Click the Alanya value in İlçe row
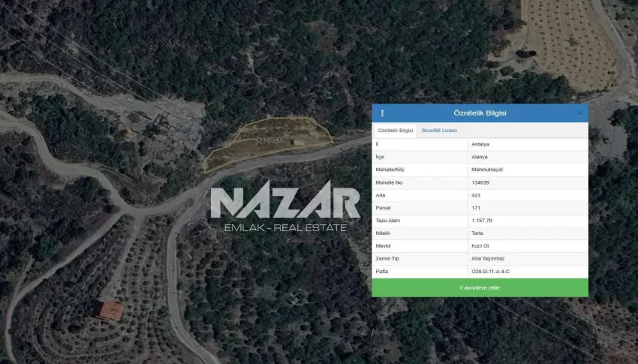 [480, 157]
